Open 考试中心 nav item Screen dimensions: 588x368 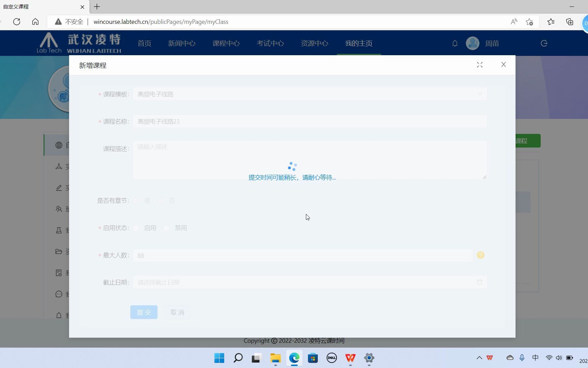tap(270, 43)
